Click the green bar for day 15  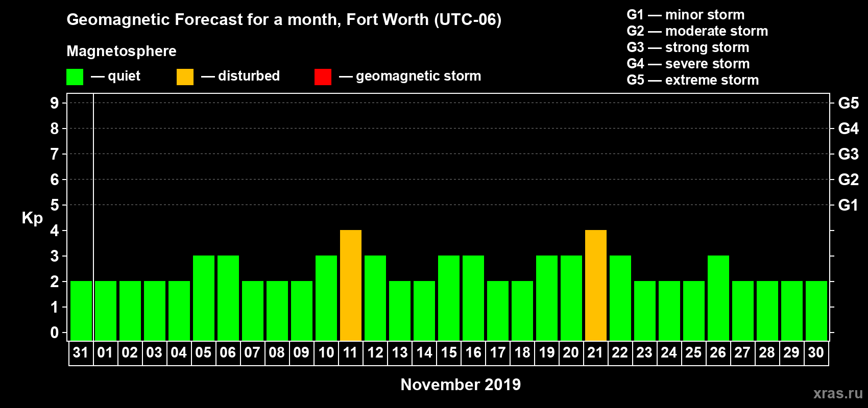(449, 298)
